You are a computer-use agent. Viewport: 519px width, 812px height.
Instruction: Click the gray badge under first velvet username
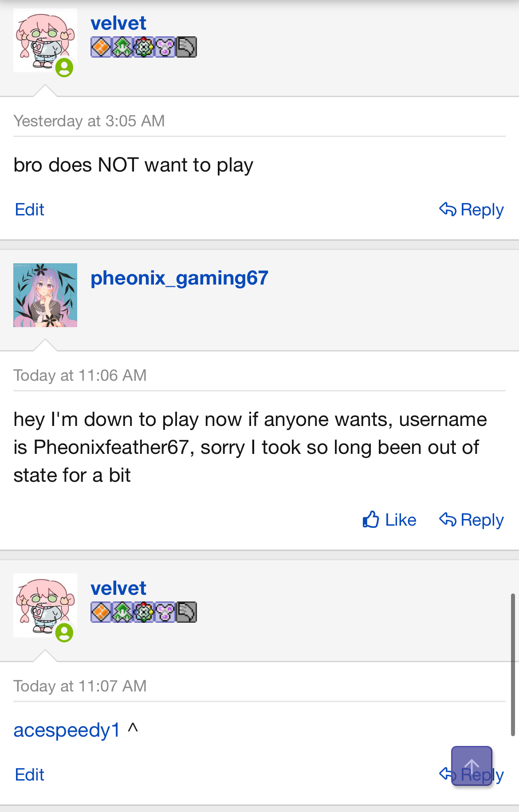tap(186, 47)
